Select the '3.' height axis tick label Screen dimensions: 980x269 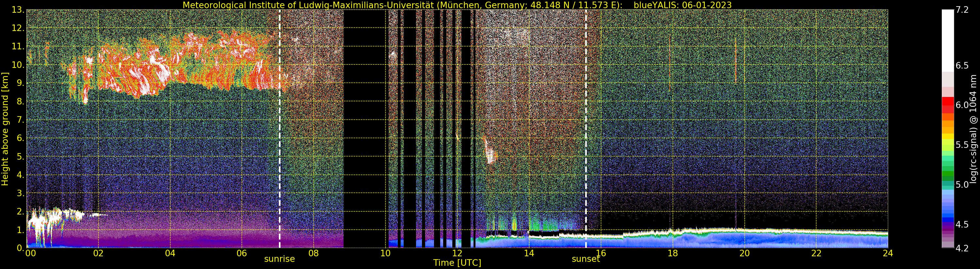(x=20, y=193)
